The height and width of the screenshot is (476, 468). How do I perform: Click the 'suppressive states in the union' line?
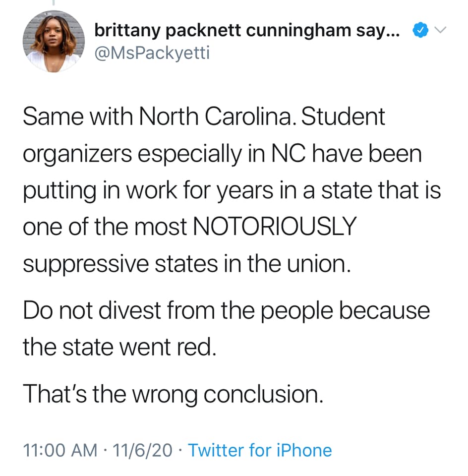pos(186,264)
